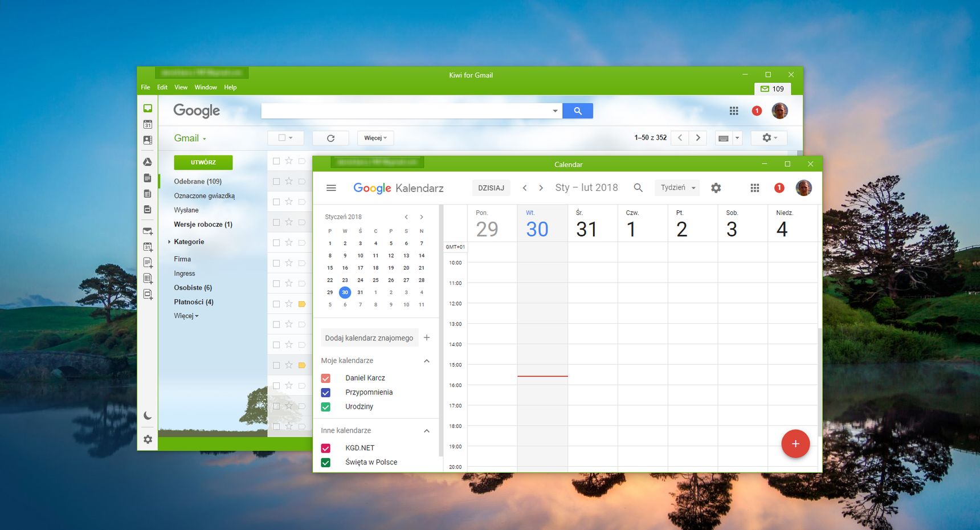980x530 pixels.
Task: Click the new email icon in Kiwi sidebar
Action: click(x=148, y=231)
